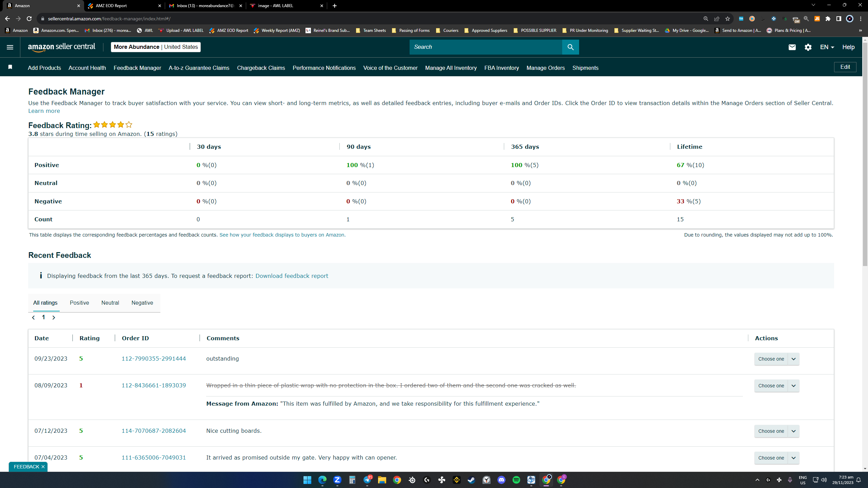This screenshot has height=488, width=868.
Task: Follow the Learn more link
Action: click(x=44, y=111)
